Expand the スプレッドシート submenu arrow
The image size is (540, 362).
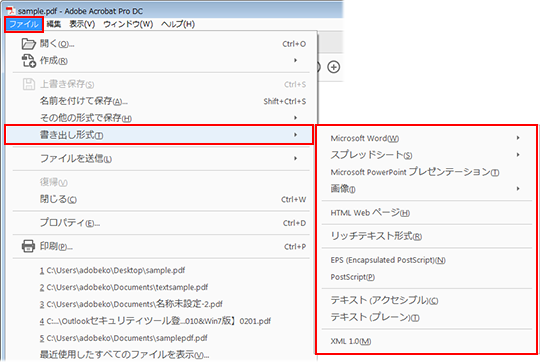click(518, 155)
